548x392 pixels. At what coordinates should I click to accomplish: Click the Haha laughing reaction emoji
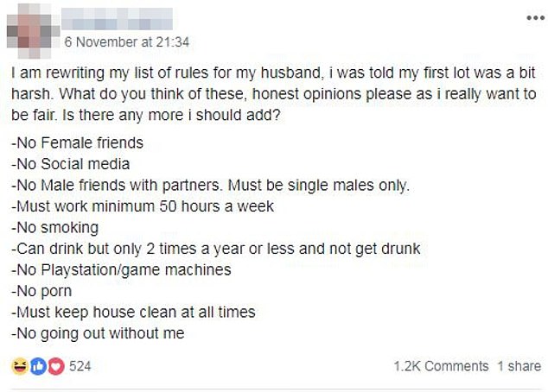tap(20, 366)
